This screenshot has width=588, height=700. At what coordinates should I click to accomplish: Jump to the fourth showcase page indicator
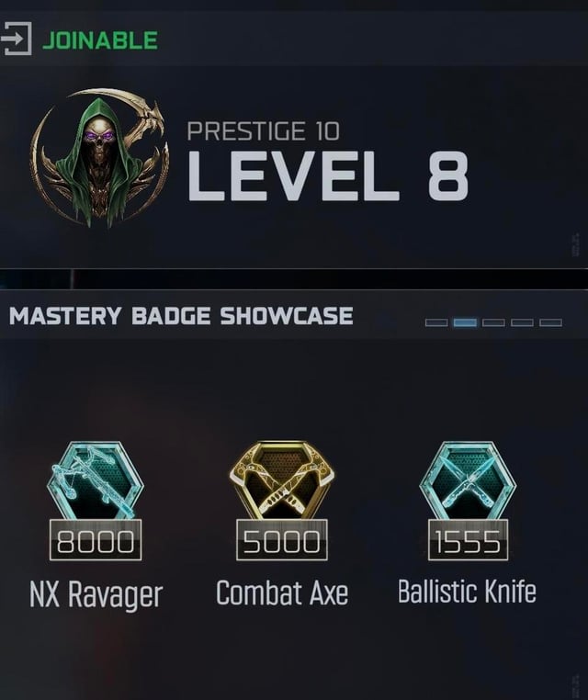click(x=522, y=322)
